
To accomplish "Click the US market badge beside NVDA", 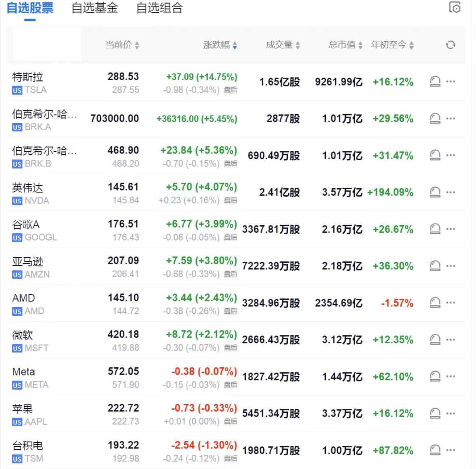I will (17, 201).
